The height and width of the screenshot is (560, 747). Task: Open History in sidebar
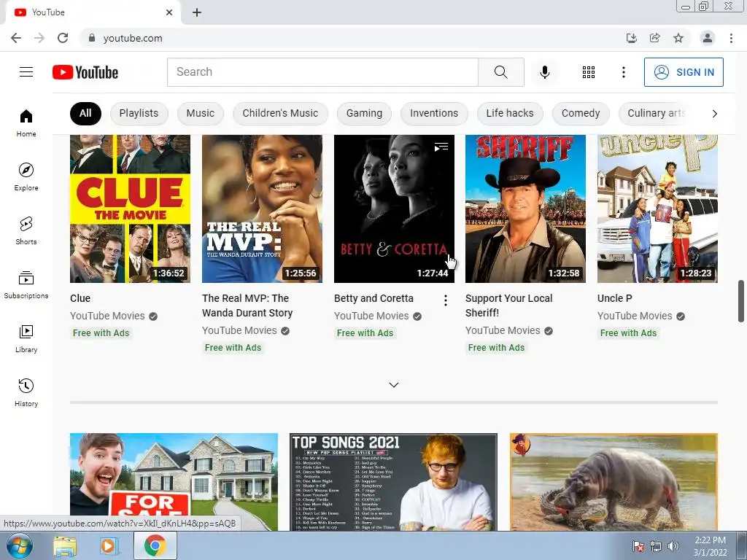point(26,392)
